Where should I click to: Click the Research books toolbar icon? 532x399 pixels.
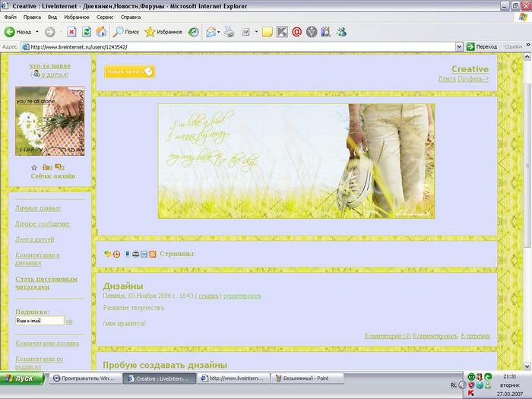coord(326,32)
